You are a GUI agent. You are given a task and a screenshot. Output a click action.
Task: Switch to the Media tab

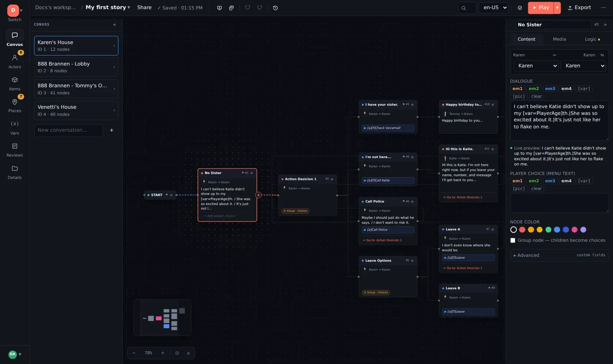point(559,39)
